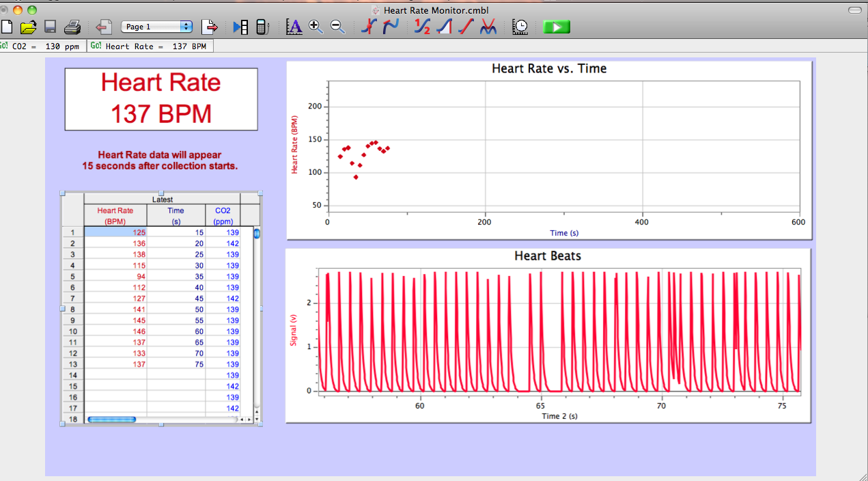868x481 pixels.
Task: Go to the previous page arrow icon
Action: (x=104, y=27)
